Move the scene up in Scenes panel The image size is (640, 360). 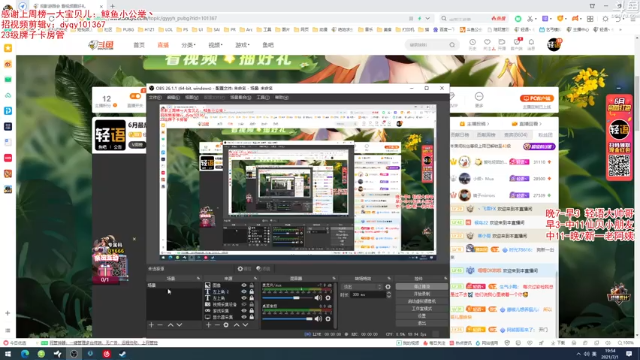point(170,325)
